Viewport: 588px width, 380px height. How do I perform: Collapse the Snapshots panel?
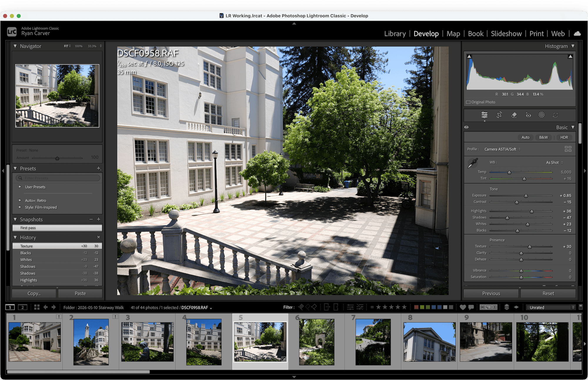point(15,219)
